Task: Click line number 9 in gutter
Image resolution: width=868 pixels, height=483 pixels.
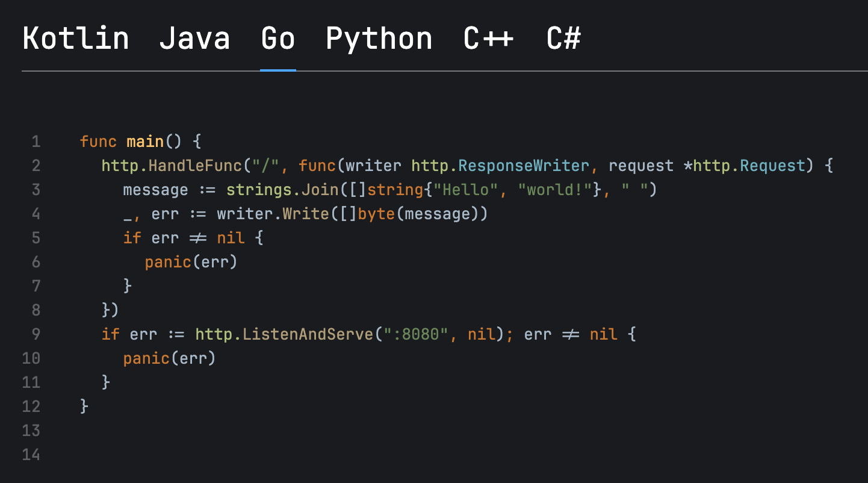Action: [x=36, y=334]
